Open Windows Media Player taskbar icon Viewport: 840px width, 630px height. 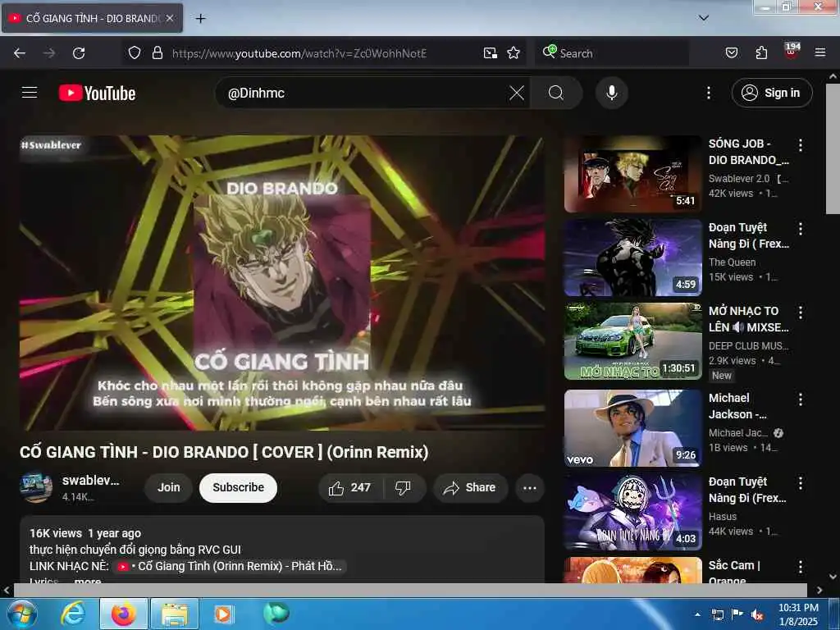tap(223, 614)
